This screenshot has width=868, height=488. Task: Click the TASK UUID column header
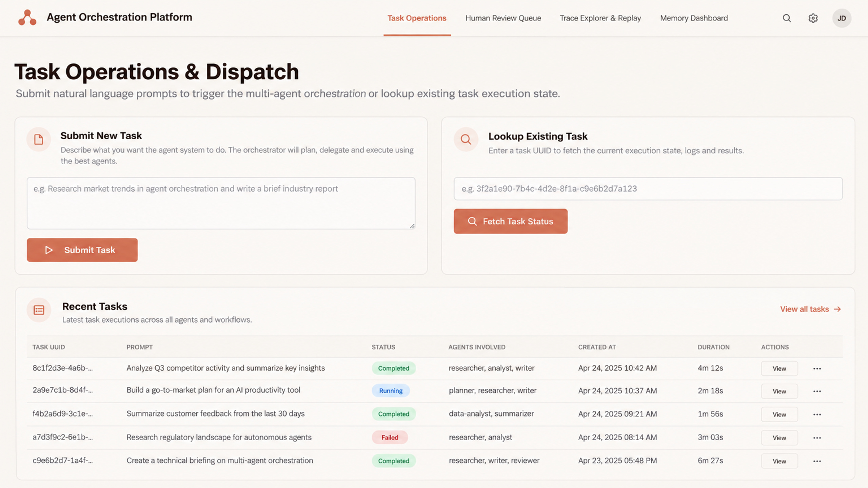click(x=48, y=347)
